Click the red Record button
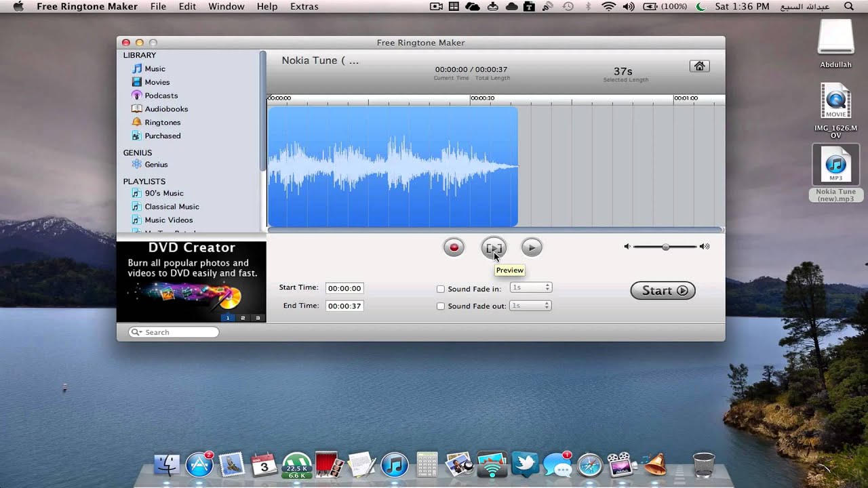Viewport: 868px width, 488px height. (454, 248)
